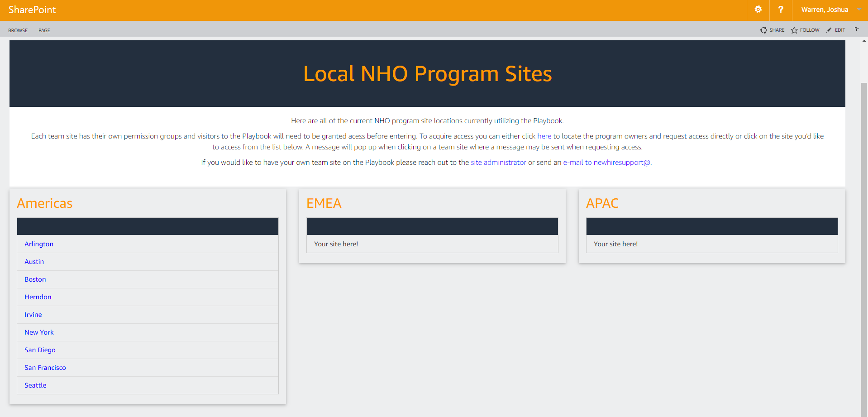The height and width of the screenshot is (417, 868).
Task: Open the Irvine team site
Action: click(33, 315)
